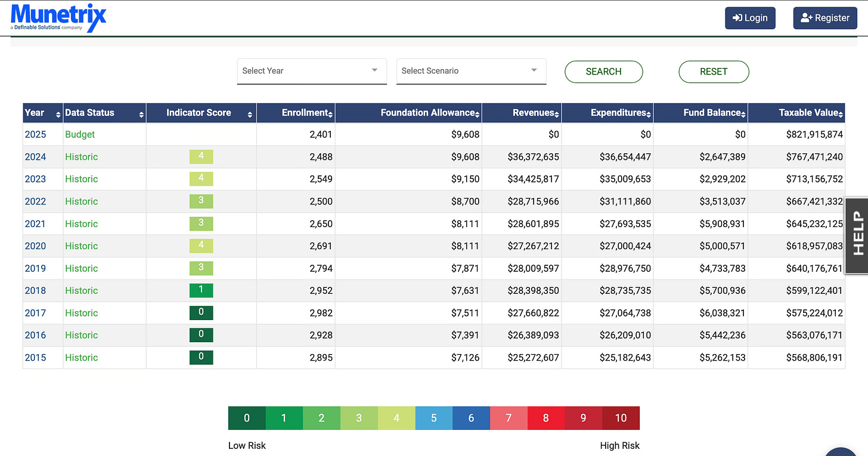Click the Login button
This screenshot has width=868, height=456.
click(750, 18)
